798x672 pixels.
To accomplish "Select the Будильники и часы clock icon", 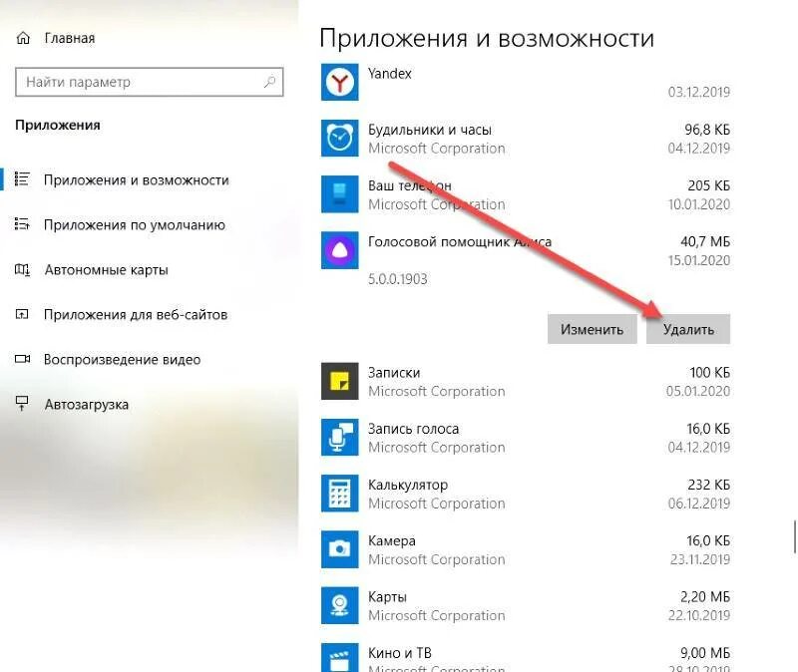I will click(x=339, y=138).
